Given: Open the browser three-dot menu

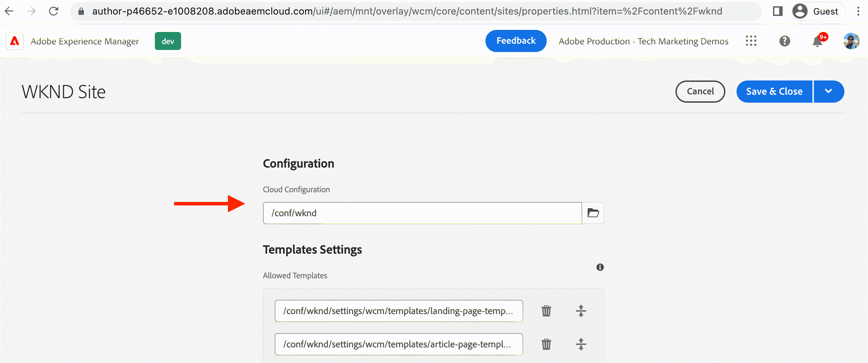Looking at the screenshot, I should point(858,11).
